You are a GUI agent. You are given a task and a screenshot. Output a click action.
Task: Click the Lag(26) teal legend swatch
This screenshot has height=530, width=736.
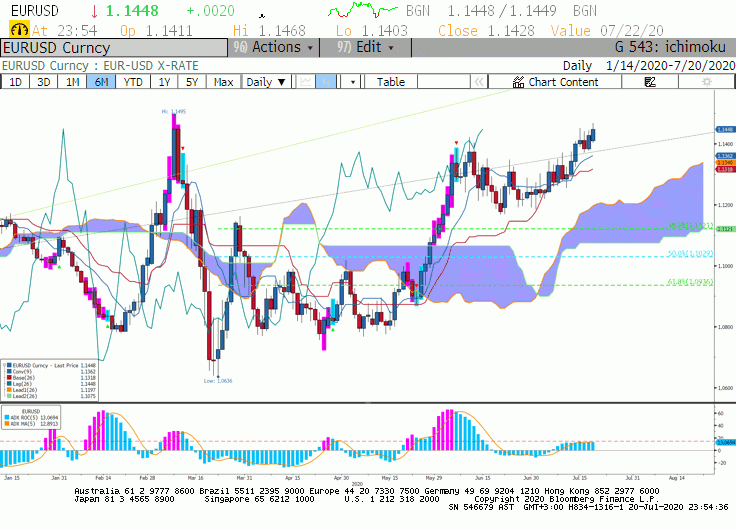[10, 384]
